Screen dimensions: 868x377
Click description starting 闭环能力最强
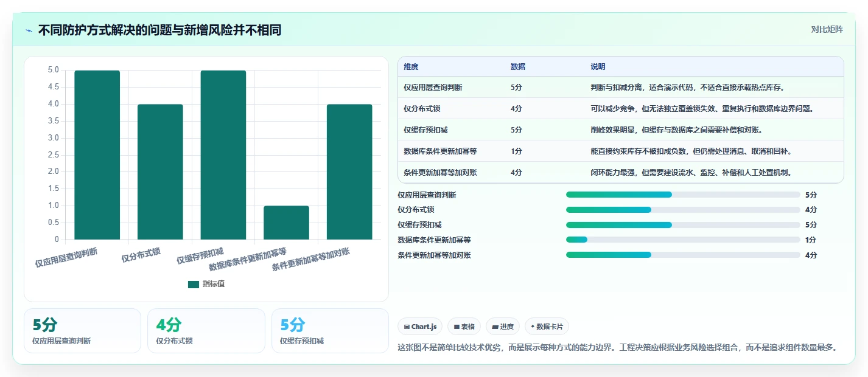tap(691, 173)
